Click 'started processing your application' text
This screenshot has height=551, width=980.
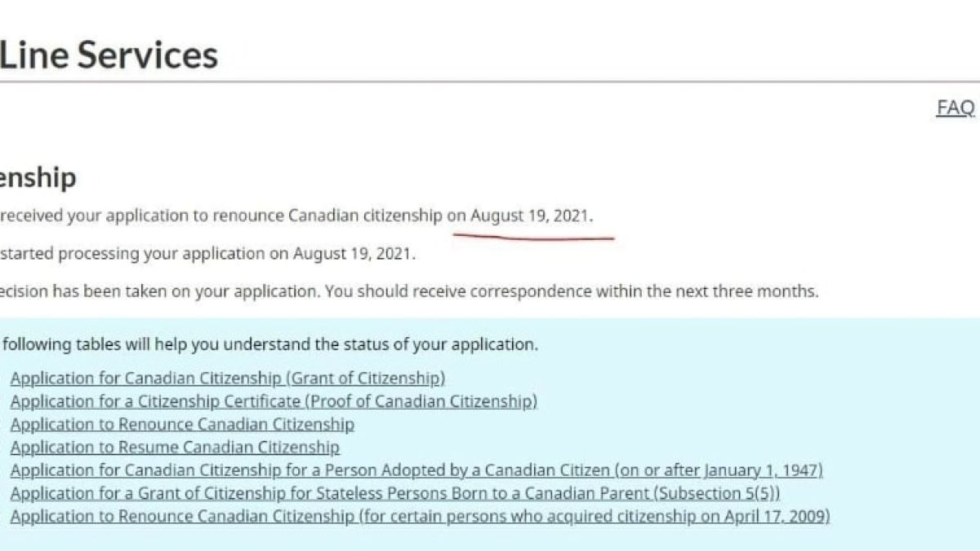tap(132, 254)
